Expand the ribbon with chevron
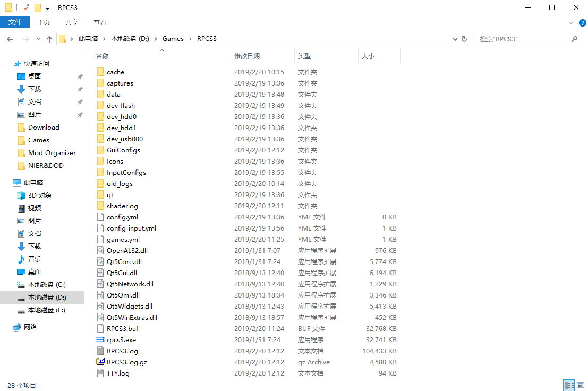Screen dimensions: 588x391 pos(571,23)
